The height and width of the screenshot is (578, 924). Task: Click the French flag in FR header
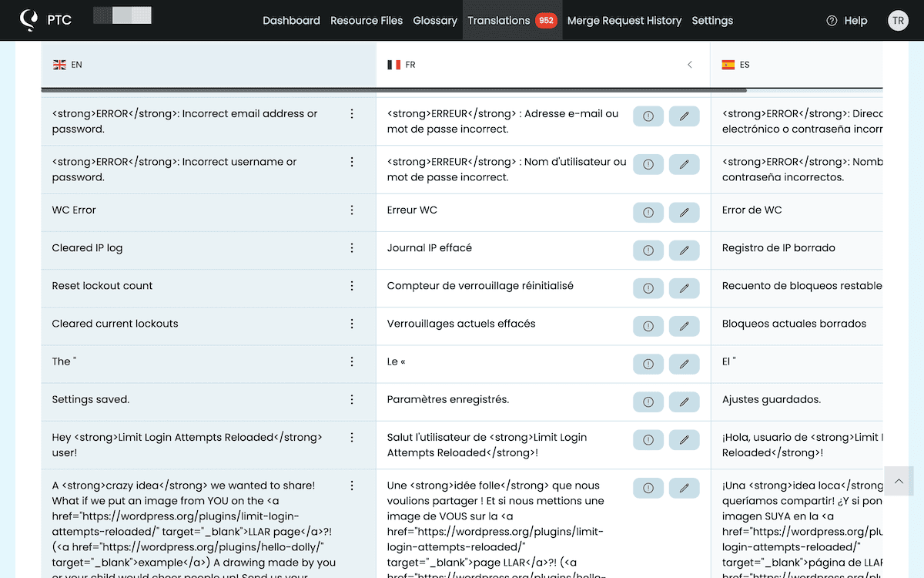393,65
